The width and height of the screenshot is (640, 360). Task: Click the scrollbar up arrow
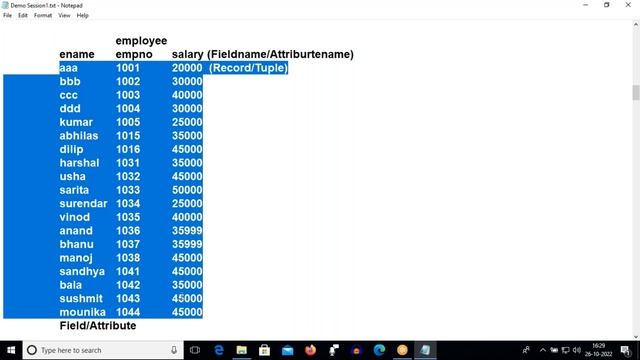click(636, 24)
